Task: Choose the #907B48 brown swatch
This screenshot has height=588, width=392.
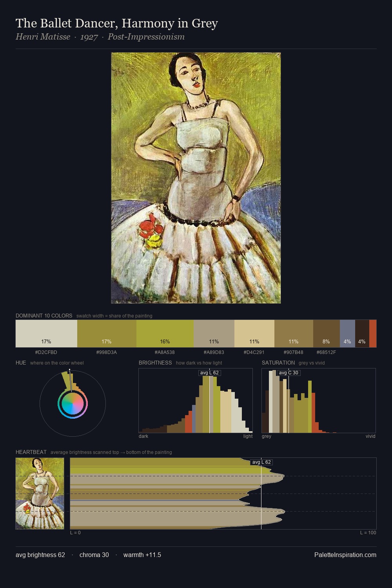Action: pyautogui.click(x=294, y=334)
